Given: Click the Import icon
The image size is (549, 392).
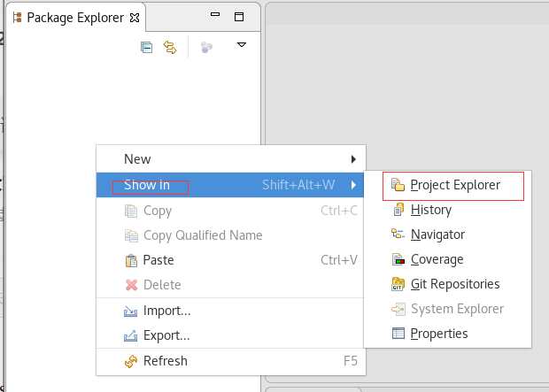Looking at the screenshot, I should click(x=130, y=311).
